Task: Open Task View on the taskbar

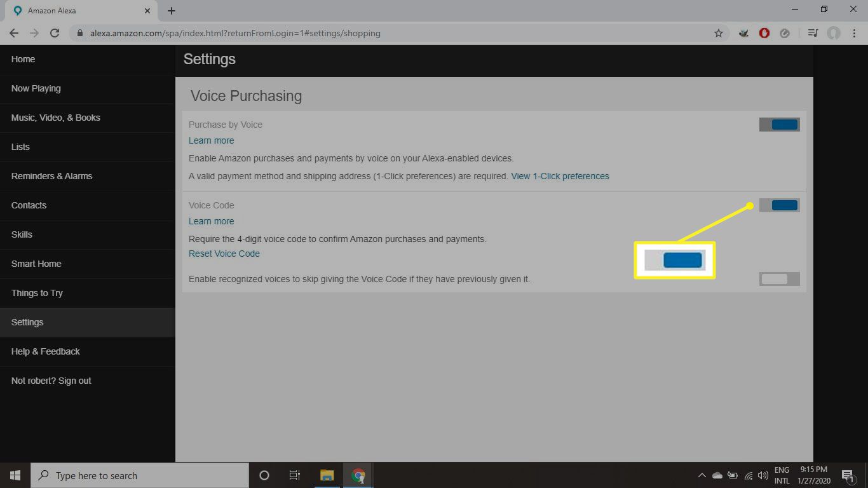Action: pyautogui.click(x=295, y=475)
